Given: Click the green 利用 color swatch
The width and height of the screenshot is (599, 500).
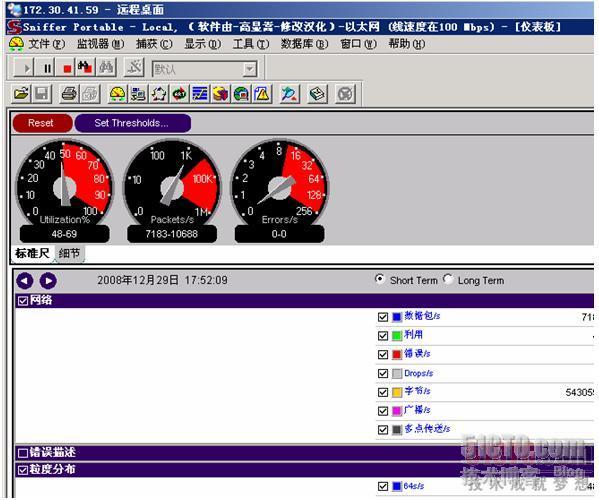Looking at the screenshot, I should [x=397, y=335].
